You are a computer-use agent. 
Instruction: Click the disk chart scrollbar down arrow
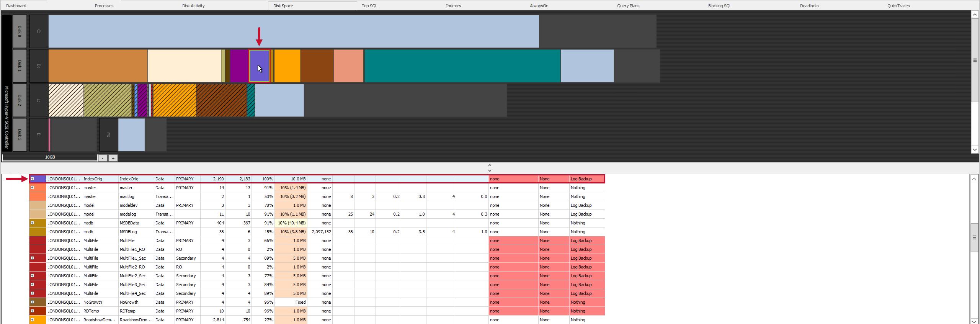pyautogui.click(x=975, y=150)
